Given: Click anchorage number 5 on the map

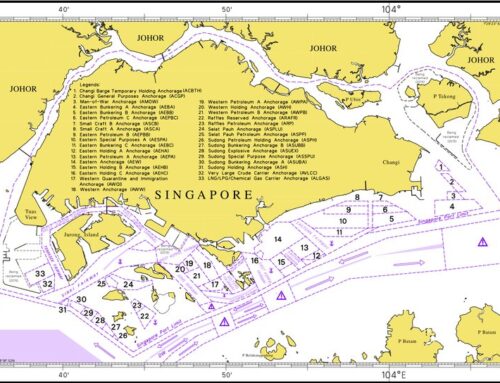Looking at the screenshot, I should [x=392, y=219].
